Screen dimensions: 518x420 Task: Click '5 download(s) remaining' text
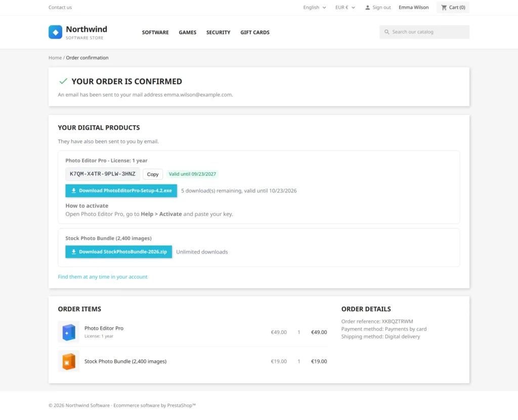point(211,191)
